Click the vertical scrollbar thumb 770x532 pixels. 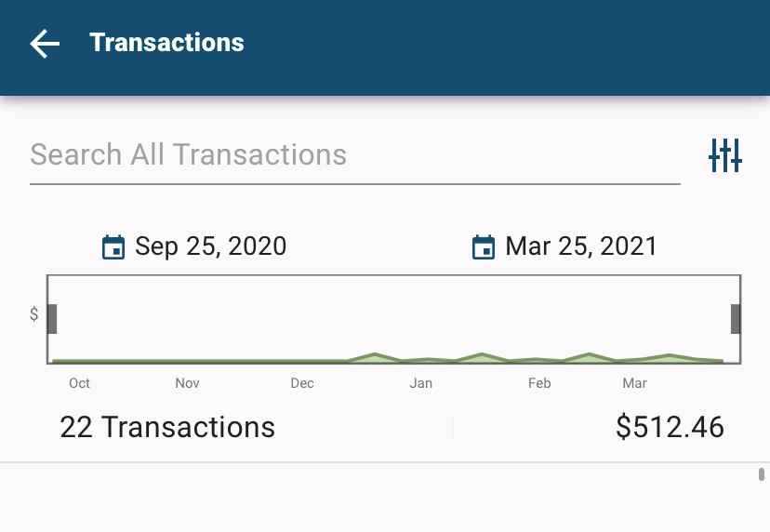(x=762, y=474)
